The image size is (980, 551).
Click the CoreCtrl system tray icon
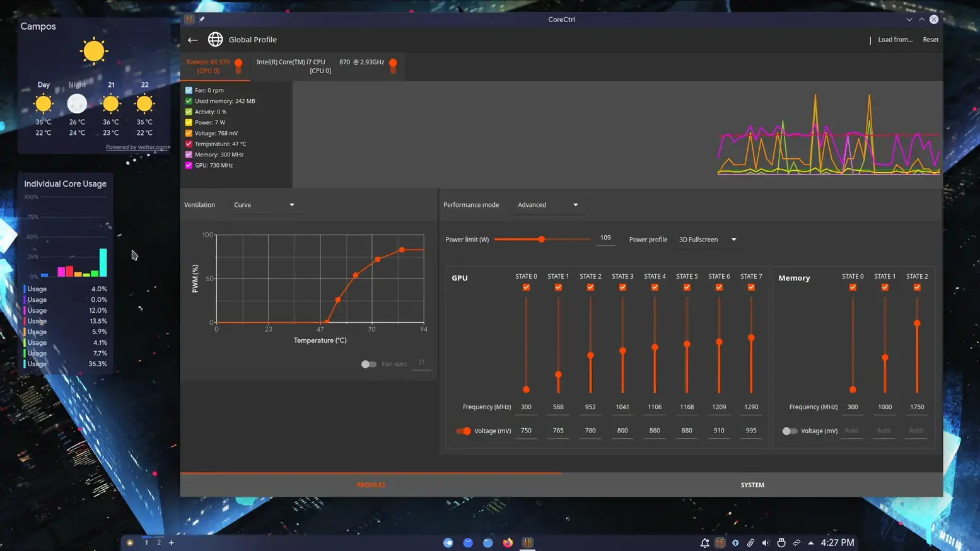point(720,542)
